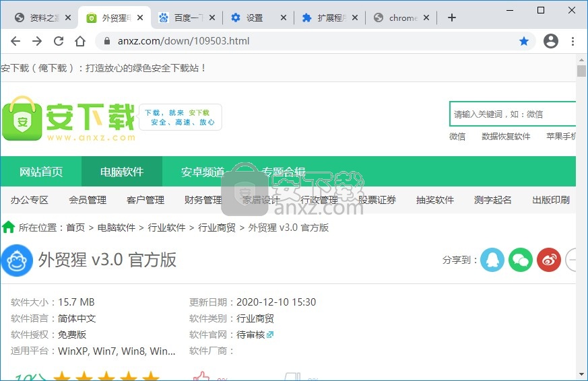Viewport: 588px width, 381px height.
Task: Open the browser home page
Action: (x=80, y=41)
